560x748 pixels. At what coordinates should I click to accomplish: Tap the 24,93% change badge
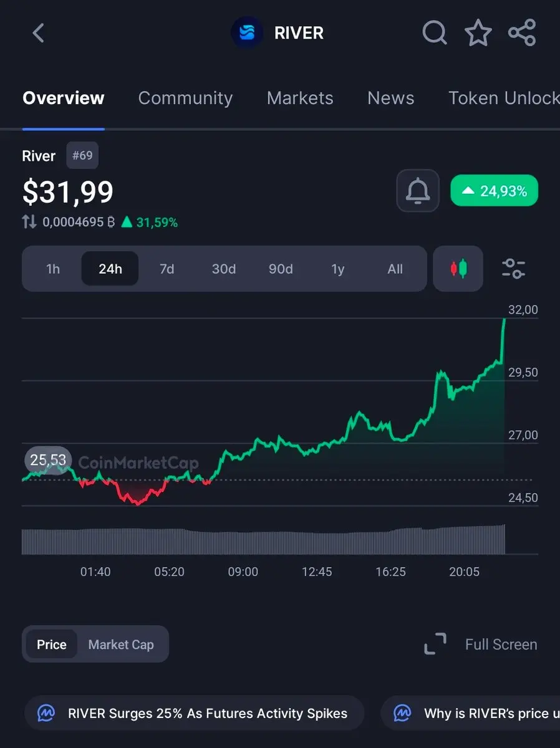coord(495,191)
